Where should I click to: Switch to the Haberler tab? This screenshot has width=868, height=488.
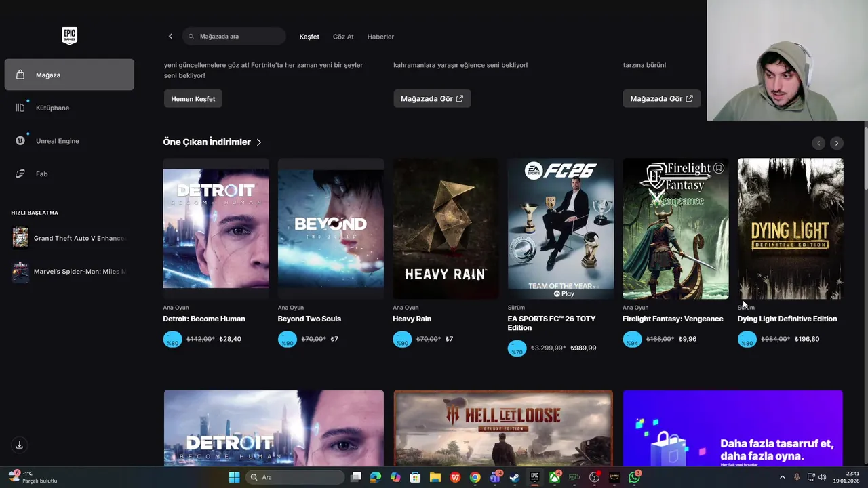[380, 37]
